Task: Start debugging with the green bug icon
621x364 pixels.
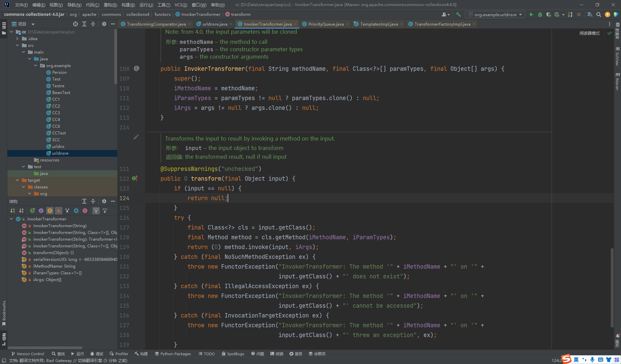Action: coord(540,14)
